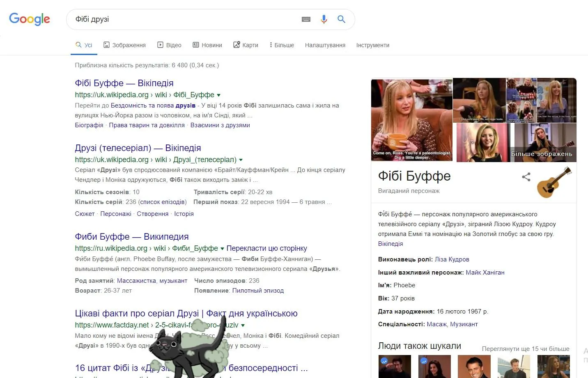Select the Карти tab map icon
Viewport: 588px width, 378px height.
pos(237,44)
